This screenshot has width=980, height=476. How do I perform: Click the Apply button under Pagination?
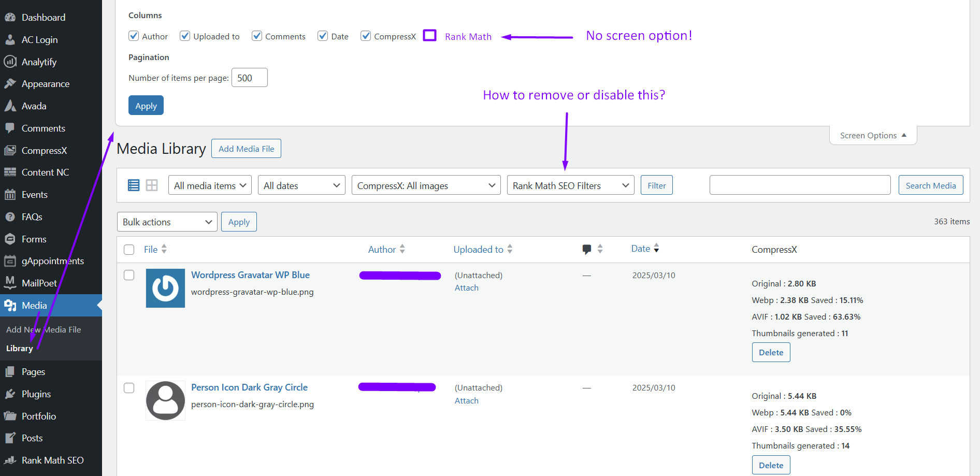point(146,105)
